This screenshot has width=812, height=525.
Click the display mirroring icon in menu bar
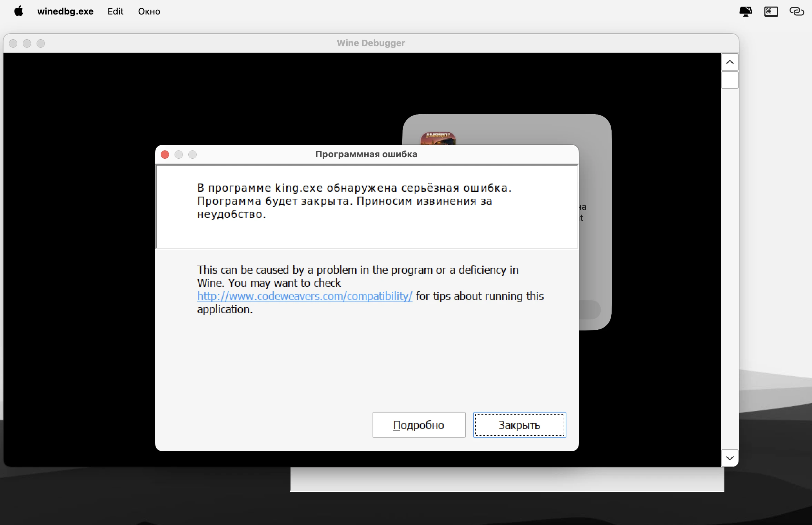pyautogui.click(x=745, y=11)
